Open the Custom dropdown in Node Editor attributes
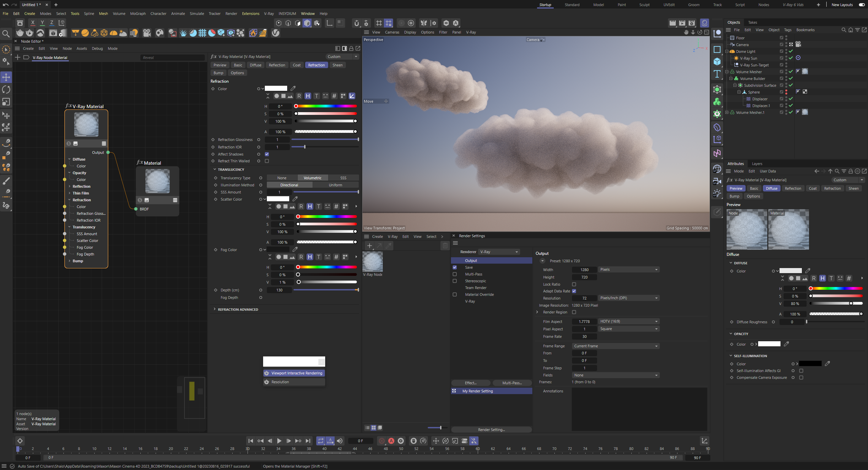The height and width of the screenshot is (470, 868). pos(342,57)
